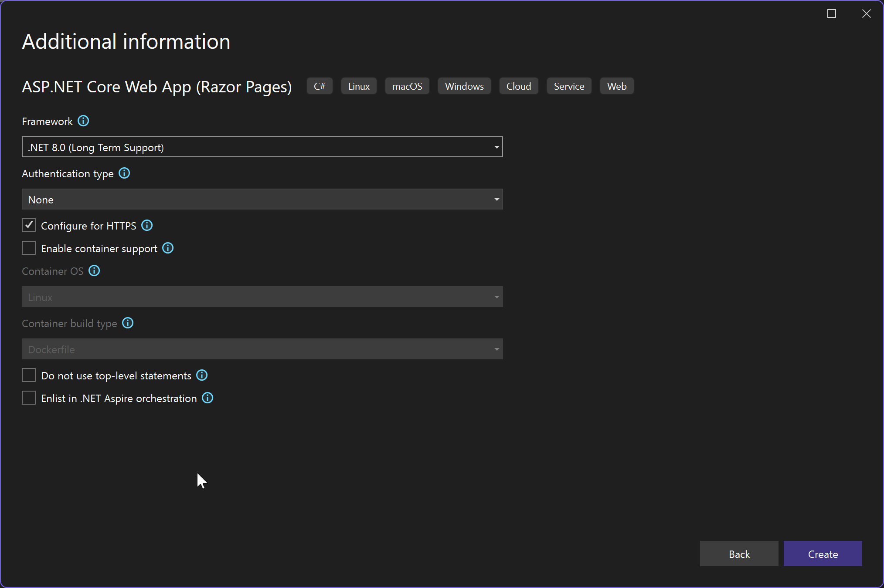This screenshot has height=588, width=884.
Task: Expand the Framework version dropdown
Action: 496,147
